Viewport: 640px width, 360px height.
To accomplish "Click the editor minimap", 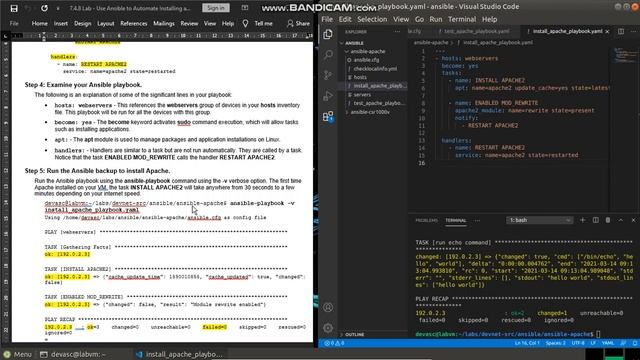I will coord(623,55).
